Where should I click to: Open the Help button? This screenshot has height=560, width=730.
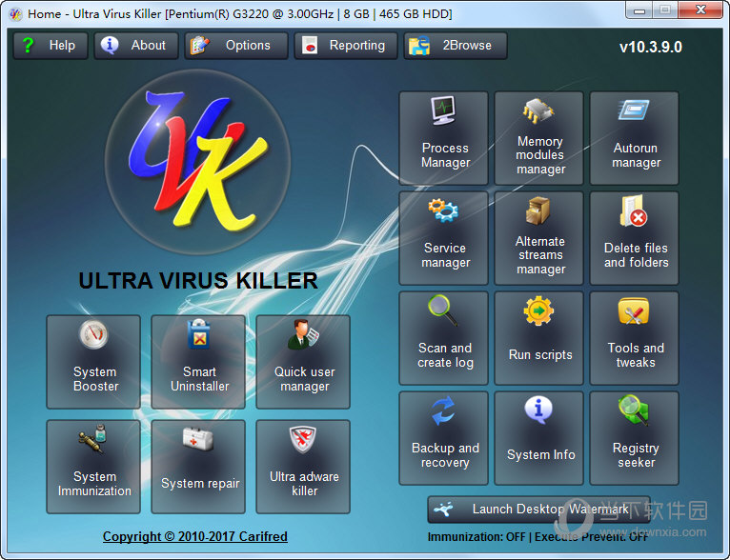coord(51,46)
